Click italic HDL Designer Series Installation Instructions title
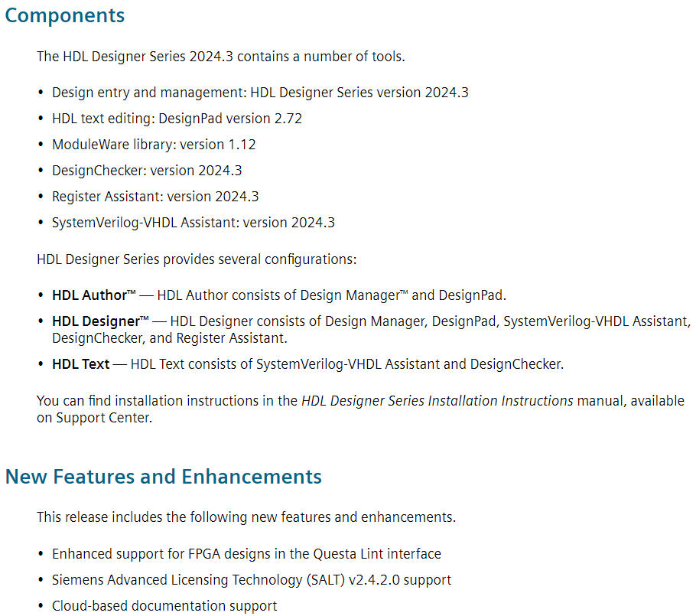696x616 pixels. tap(437, 401)
